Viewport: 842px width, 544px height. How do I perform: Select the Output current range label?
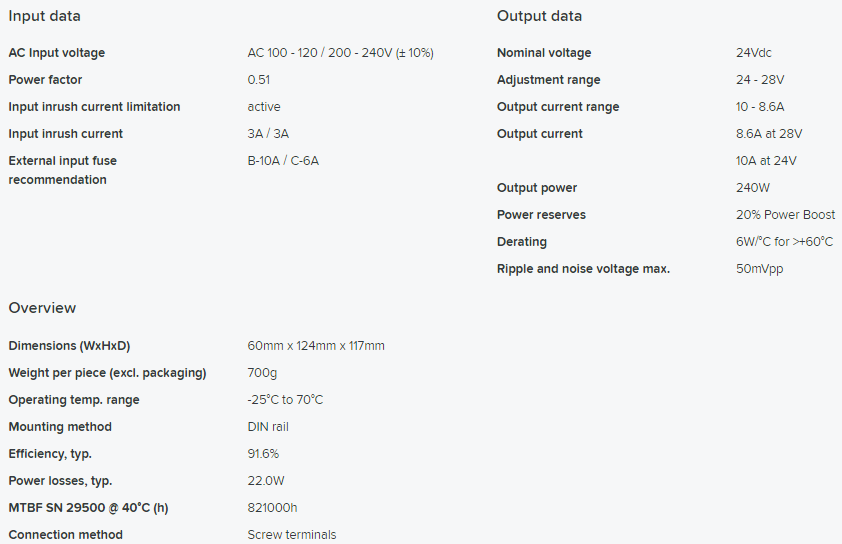click(558, 107)
